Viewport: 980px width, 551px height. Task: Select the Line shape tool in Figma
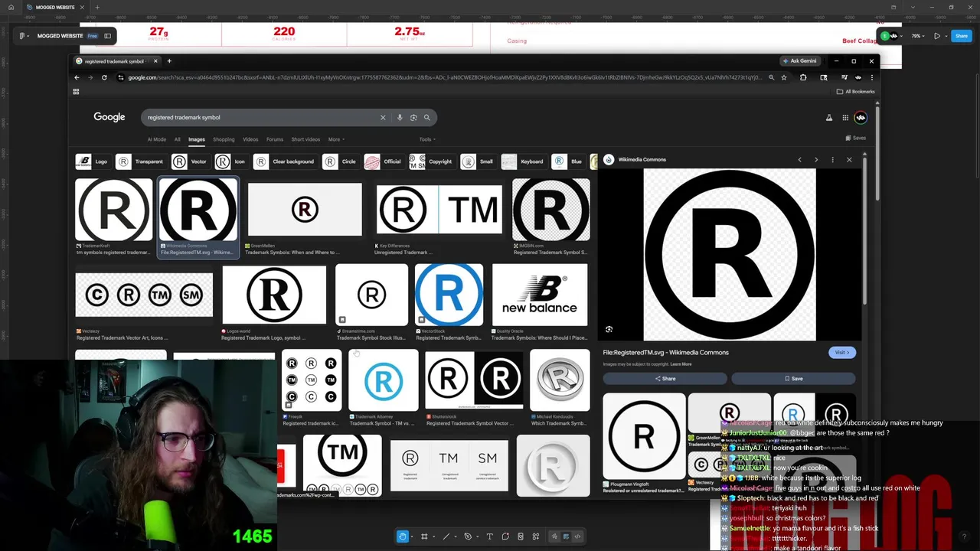coord(446,536)
